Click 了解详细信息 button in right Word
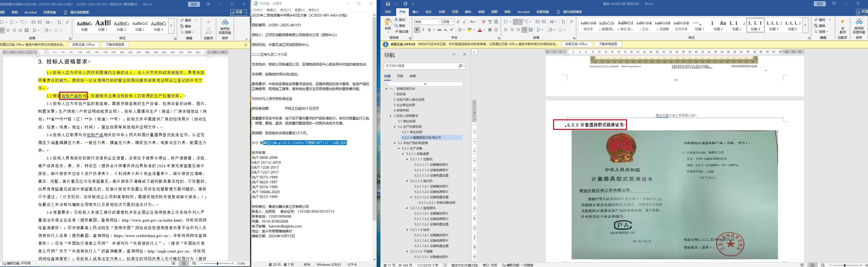868x267 pixels. click(x=608, y=44)
